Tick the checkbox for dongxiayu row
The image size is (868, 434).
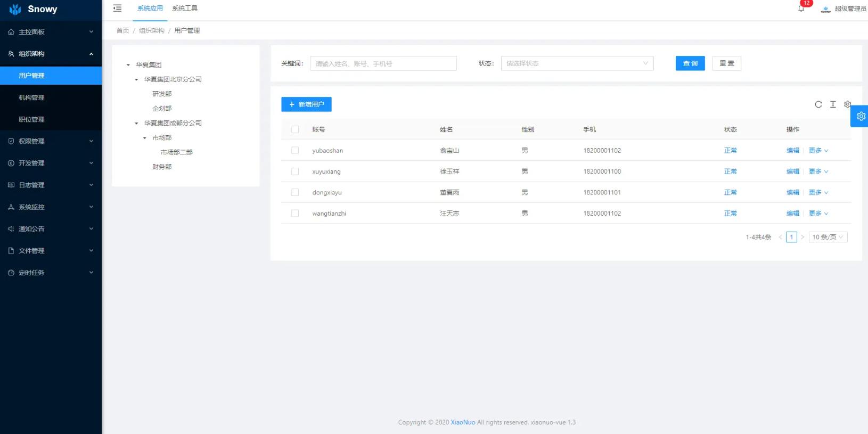tap(295, 192)
